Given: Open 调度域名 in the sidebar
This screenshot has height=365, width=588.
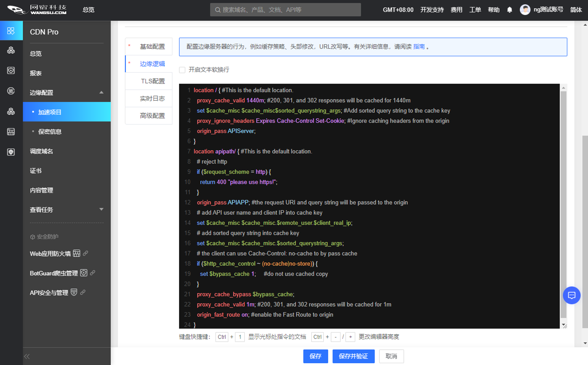Looking at the screenshot, I should (x=41, y=151).
